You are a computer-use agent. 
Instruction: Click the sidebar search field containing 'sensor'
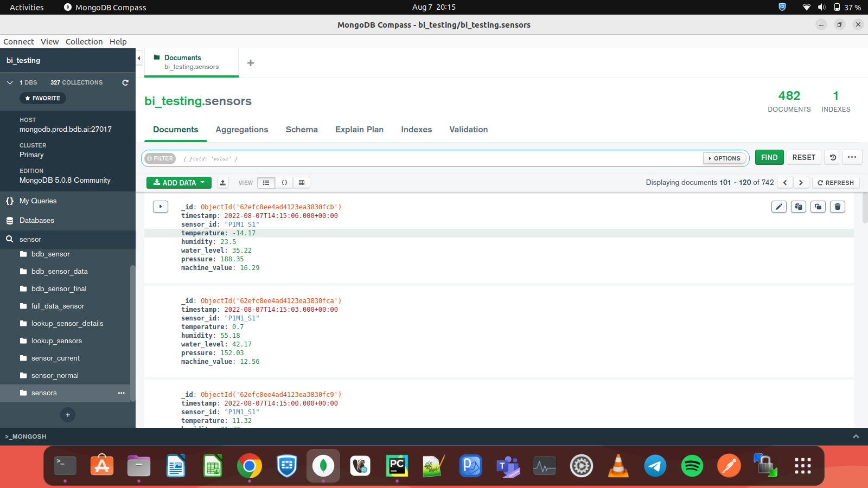click(x=68, y=239)
